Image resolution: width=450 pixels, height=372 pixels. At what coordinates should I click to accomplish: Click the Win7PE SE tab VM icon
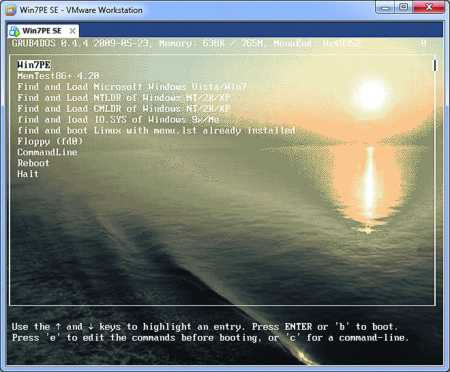14,31
